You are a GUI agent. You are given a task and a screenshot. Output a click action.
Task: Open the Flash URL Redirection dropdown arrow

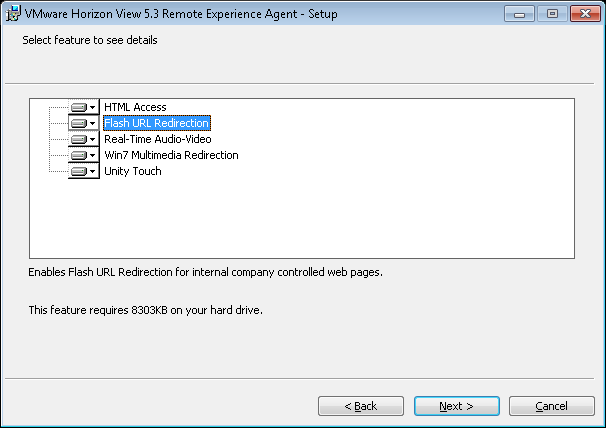click(93, 123)
